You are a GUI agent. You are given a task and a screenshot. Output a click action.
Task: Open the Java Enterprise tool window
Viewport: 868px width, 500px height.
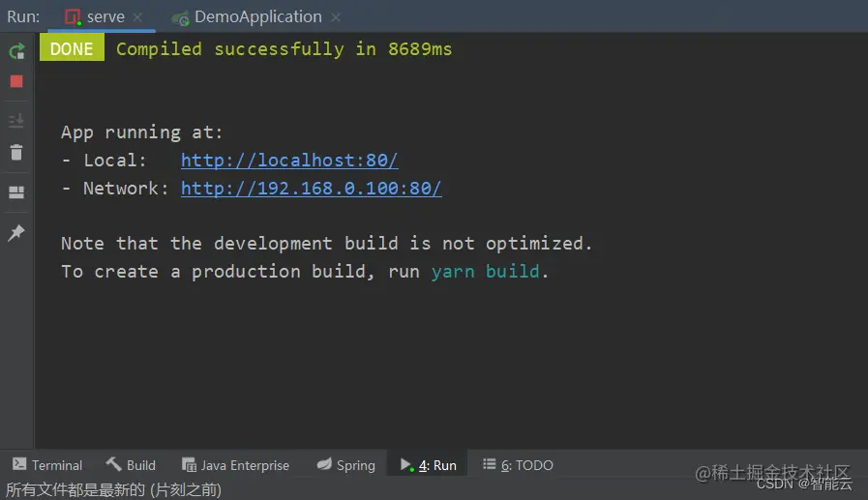[235, 465]
